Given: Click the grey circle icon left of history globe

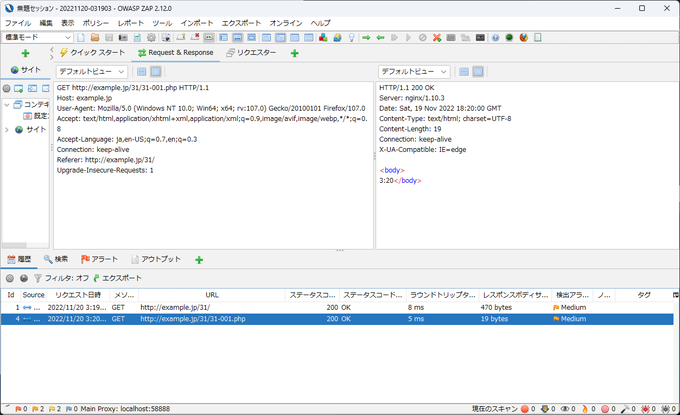Looking at the screenshot, I should coord(10,278).
